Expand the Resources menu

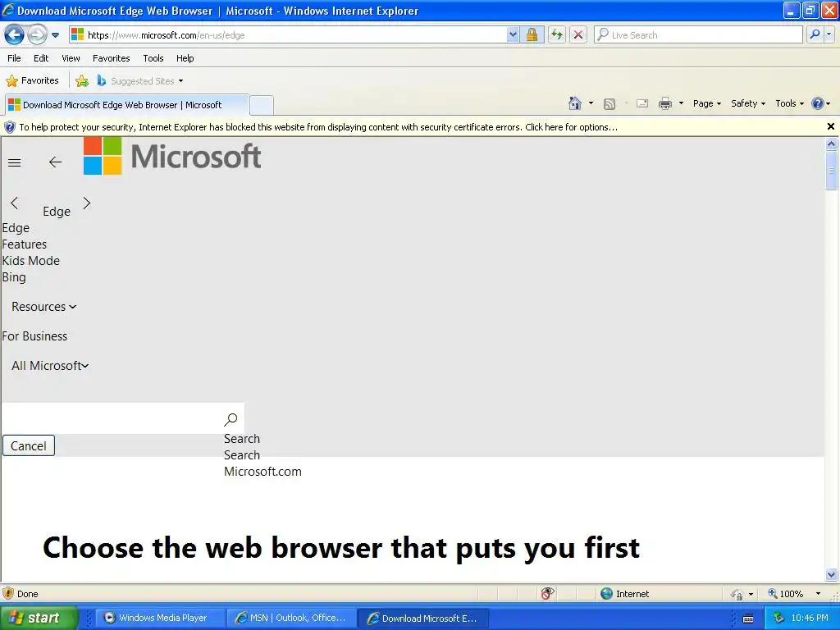pyautogui.click(x=44, y=307)
